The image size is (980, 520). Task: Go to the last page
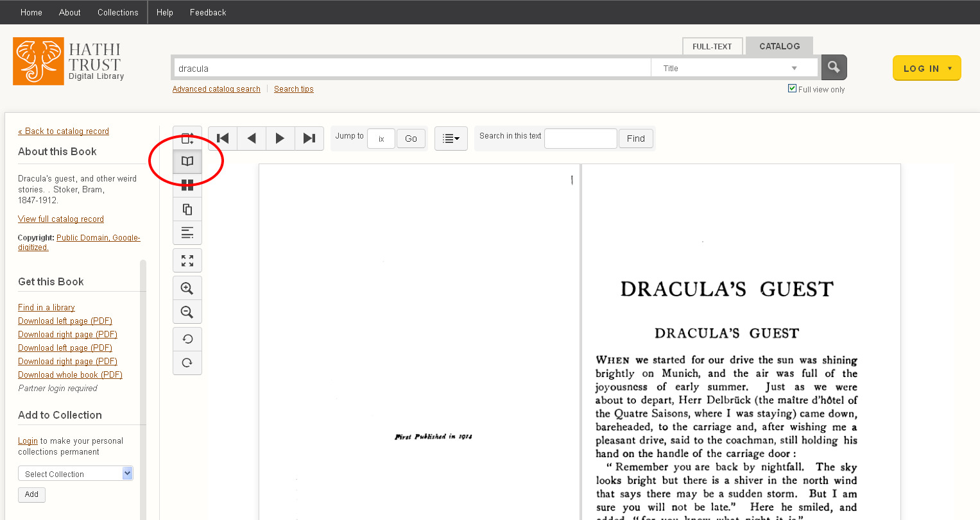point(309,138)
